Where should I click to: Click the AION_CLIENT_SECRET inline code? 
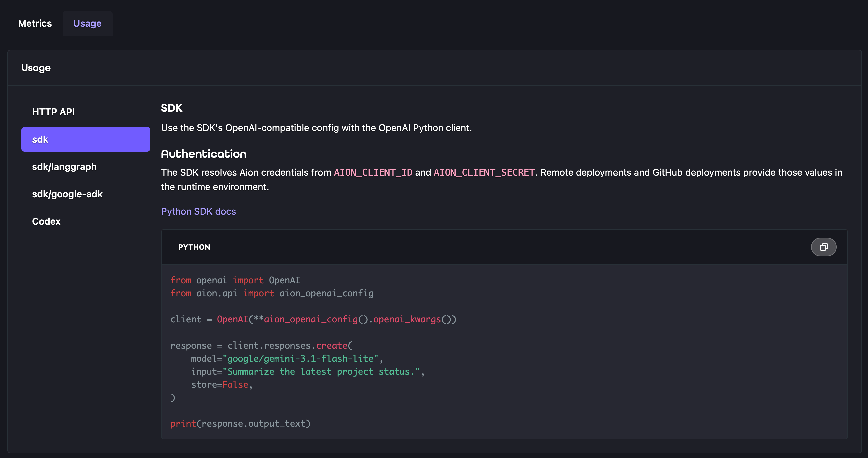pos(484,172)
